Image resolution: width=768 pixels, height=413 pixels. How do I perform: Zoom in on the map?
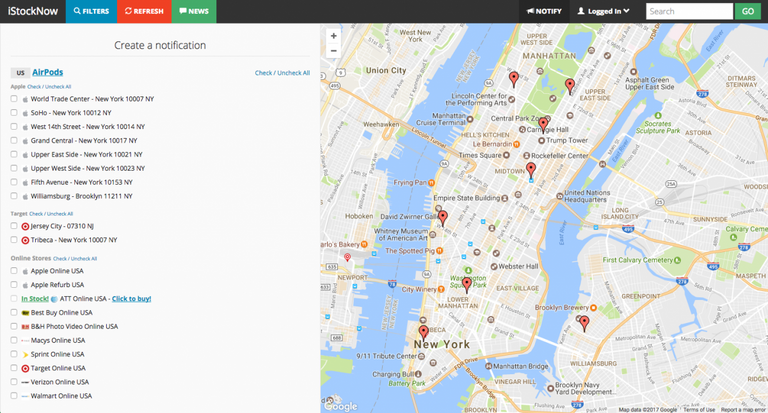[333, 36]
